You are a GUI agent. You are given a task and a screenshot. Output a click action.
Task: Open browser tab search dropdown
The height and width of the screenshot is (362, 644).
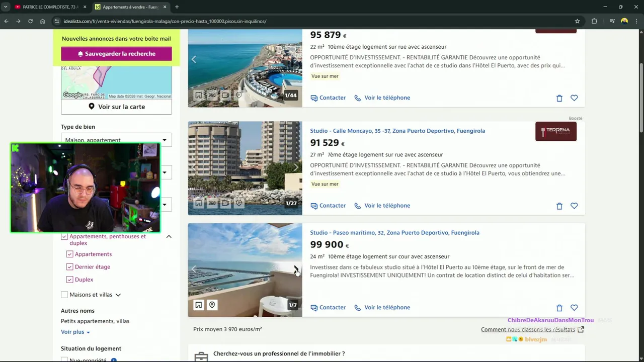tap(6, 7)
